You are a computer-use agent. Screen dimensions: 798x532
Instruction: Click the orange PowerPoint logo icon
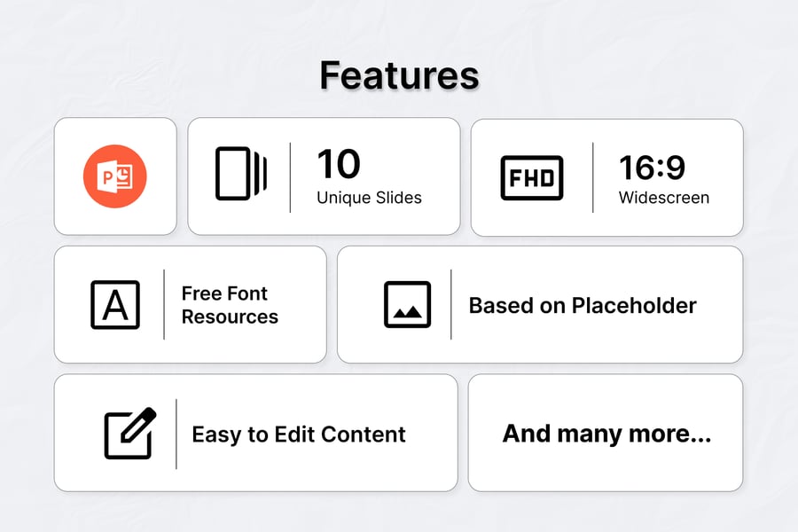(x=115, y=177)
